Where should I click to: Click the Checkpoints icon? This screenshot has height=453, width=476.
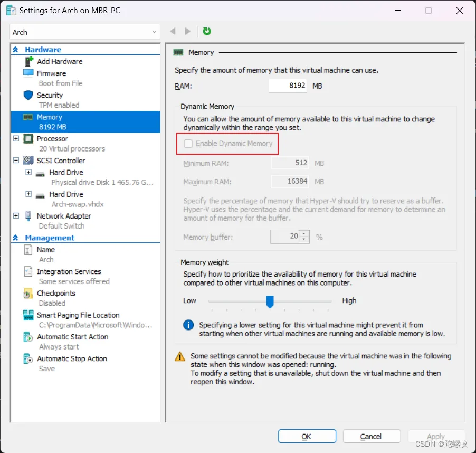pyautogui.click(x=28, y=294)
